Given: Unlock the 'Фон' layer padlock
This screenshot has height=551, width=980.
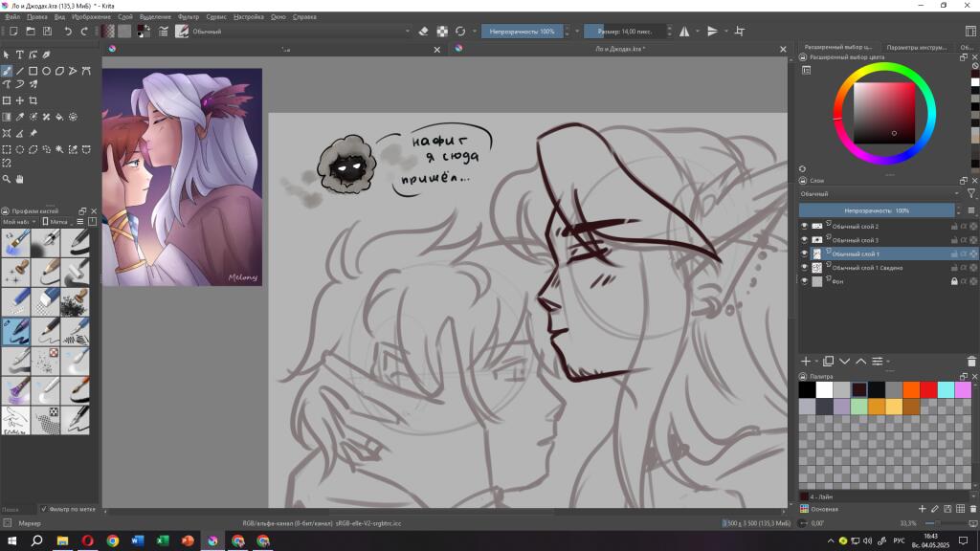Looking at the screenshot, I should [x=954, y=282].
